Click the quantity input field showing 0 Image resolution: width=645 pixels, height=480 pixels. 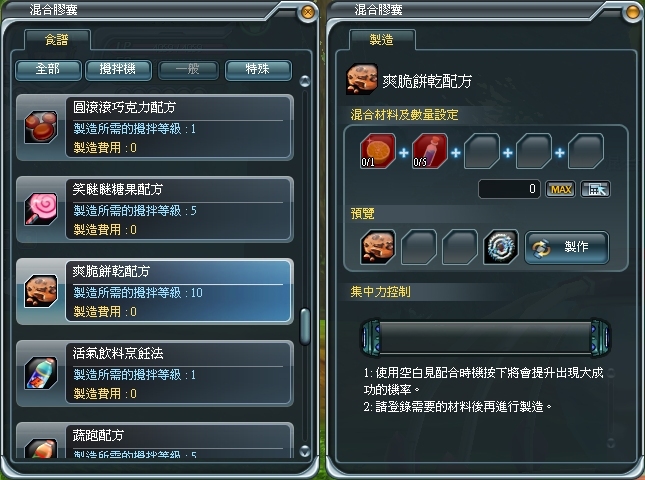(509, 189)
